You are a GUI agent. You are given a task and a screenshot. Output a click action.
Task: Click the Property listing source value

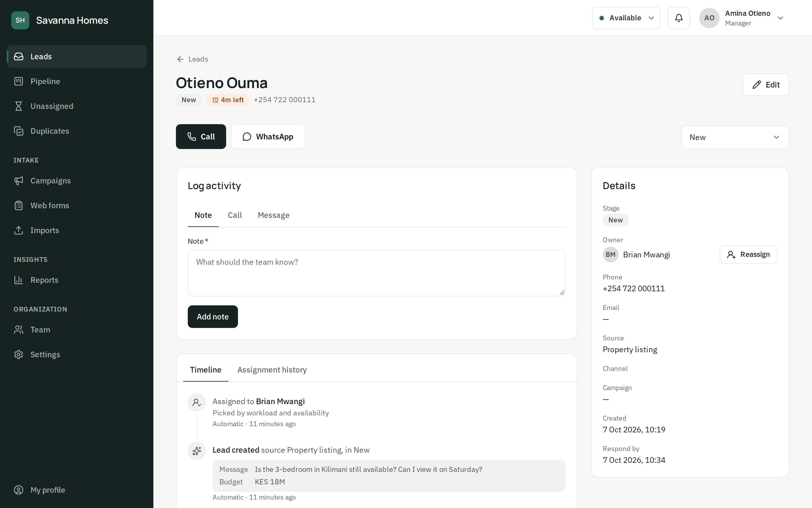(x=630, y=349)
